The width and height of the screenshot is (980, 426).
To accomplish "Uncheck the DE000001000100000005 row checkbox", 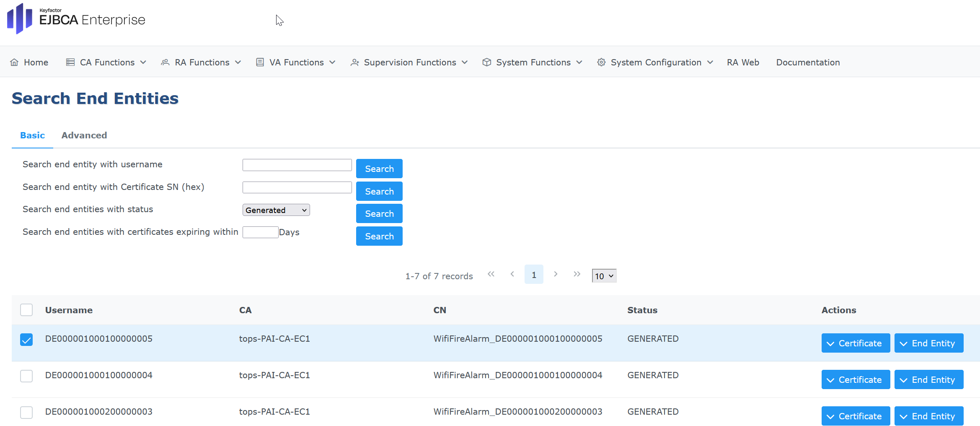I will 26,340.
